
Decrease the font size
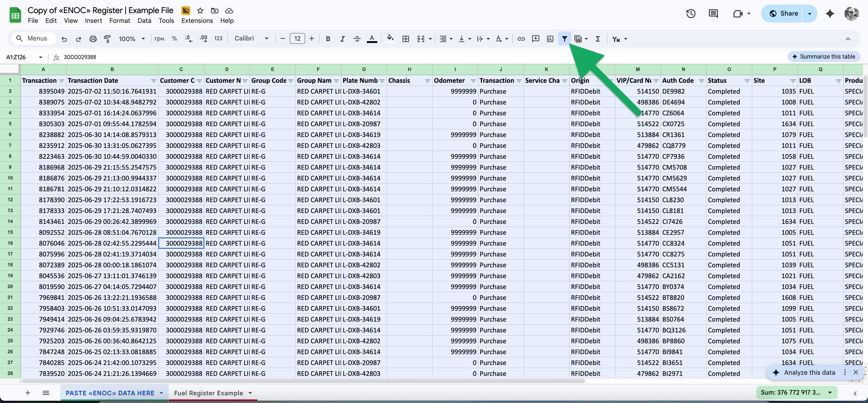pyautogui.click(x=283, y=39)
